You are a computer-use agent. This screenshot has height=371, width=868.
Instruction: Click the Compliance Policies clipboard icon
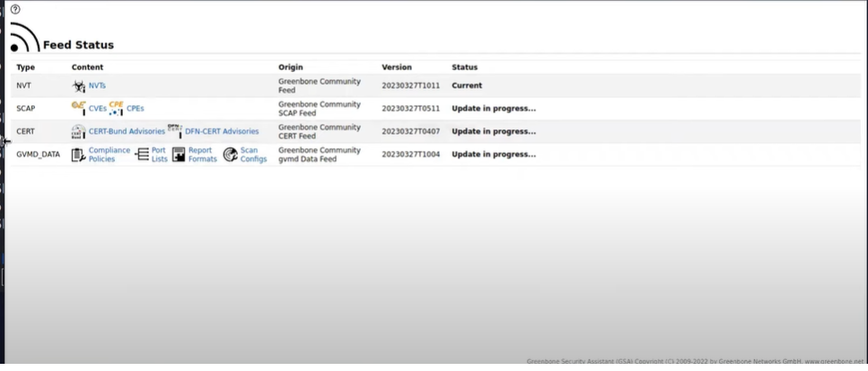[x=79, y=155]
